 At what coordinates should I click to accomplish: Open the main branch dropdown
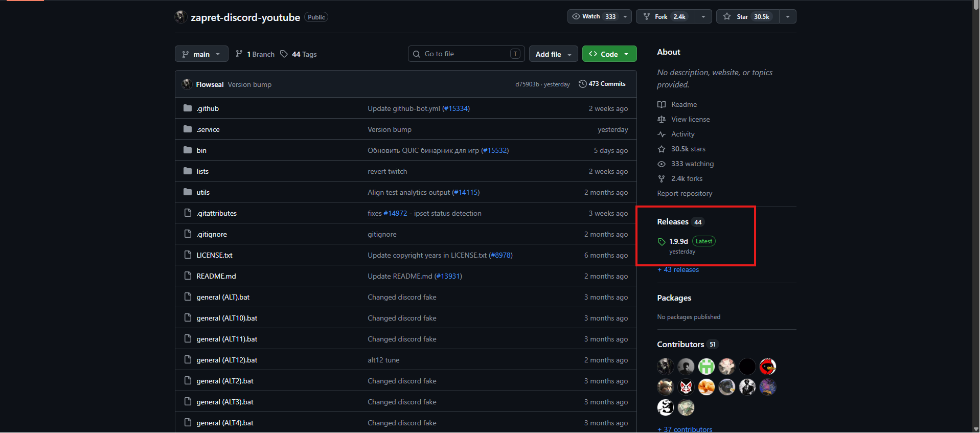point(201,54)
